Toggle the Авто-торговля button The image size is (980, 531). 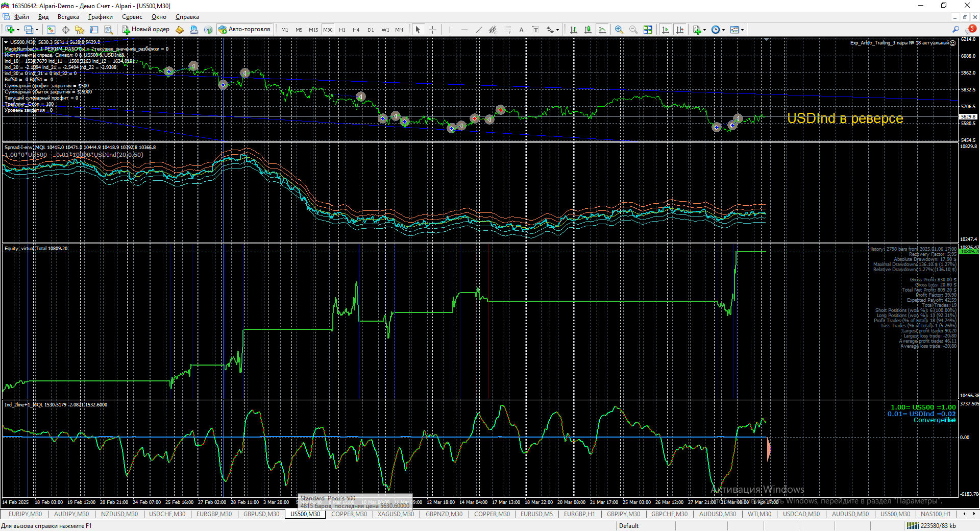coord(244,30)
